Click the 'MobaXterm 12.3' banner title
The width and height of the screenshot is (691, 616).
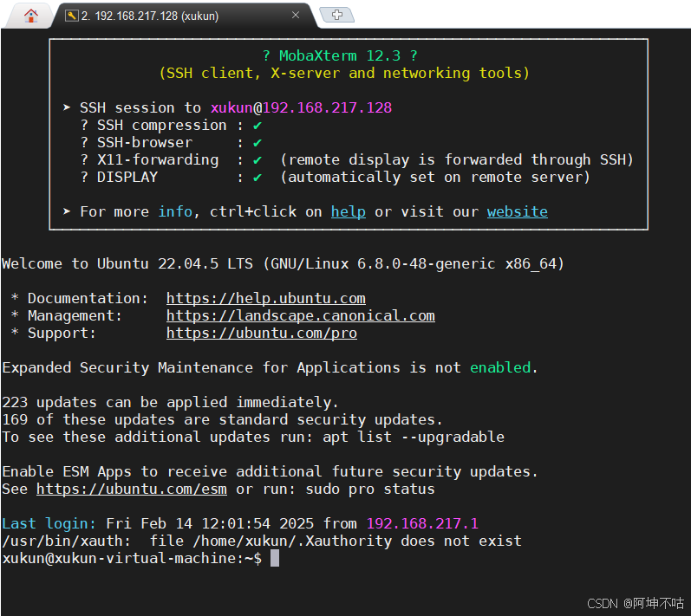[340, 56]
